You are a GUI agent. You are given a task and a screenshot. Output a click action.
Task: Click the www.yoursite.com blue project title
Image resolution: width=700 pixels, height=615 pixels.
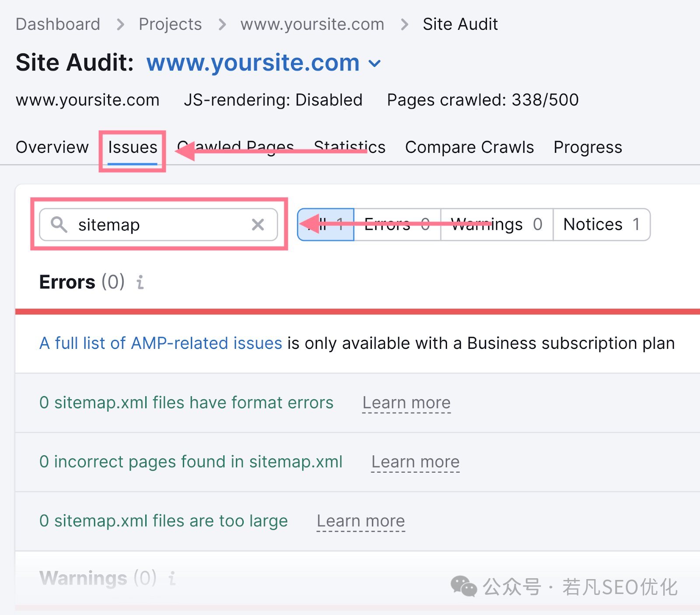[x=253, y=63]
